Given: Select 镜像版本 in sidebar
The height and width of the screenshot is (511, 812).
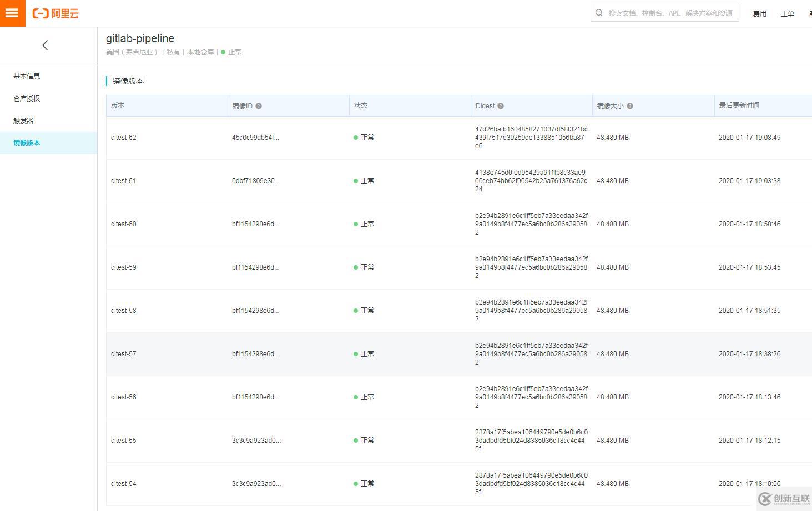Looking at the screenshot, I should [49, 143].
